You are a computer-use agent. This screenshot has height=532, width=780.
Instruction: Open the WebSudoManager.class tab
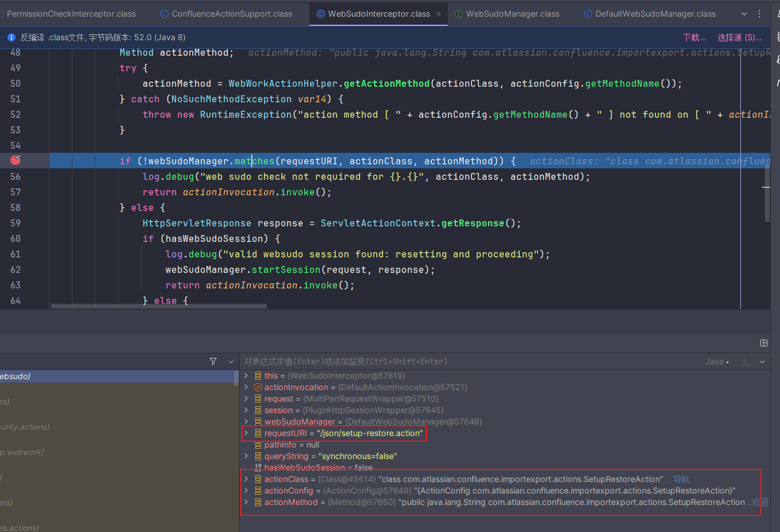507,14
